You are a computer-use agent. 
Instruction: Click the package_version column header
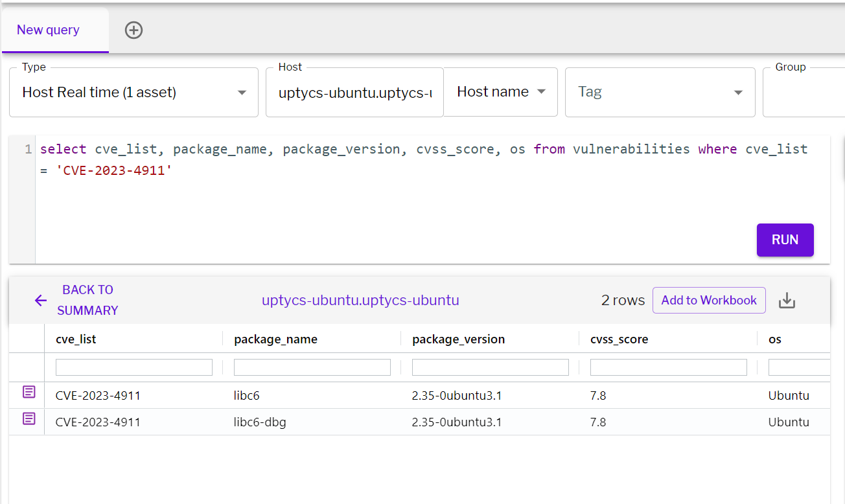pos(459,339)
